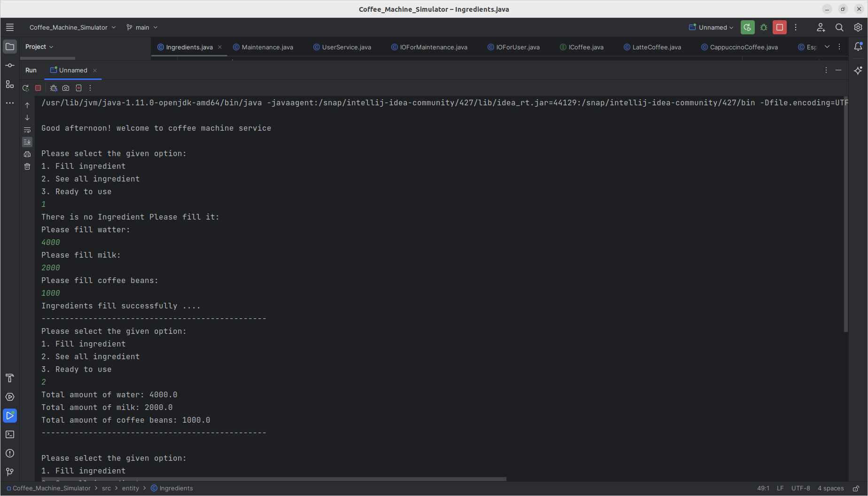Switch to the LatteCoffee.java tab
The width and height of the screenshot is (868, 496).
[x=652, y=47]
